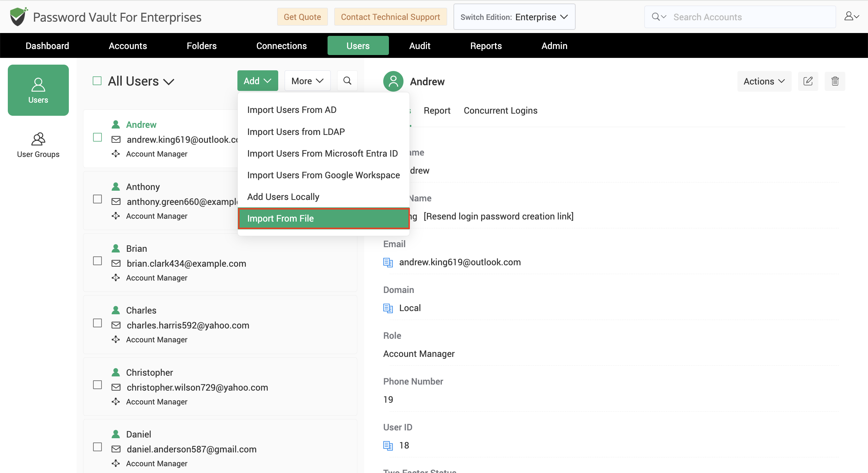868x473 pixels.
Task: Click the email brian.clark434@example.com
Action: [186, 263]
